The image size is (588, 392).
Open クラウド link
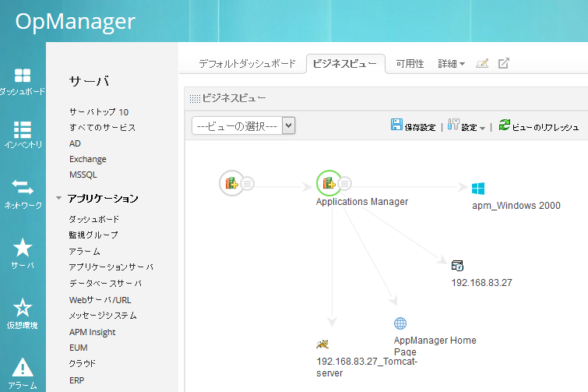[x=83, y=363]
